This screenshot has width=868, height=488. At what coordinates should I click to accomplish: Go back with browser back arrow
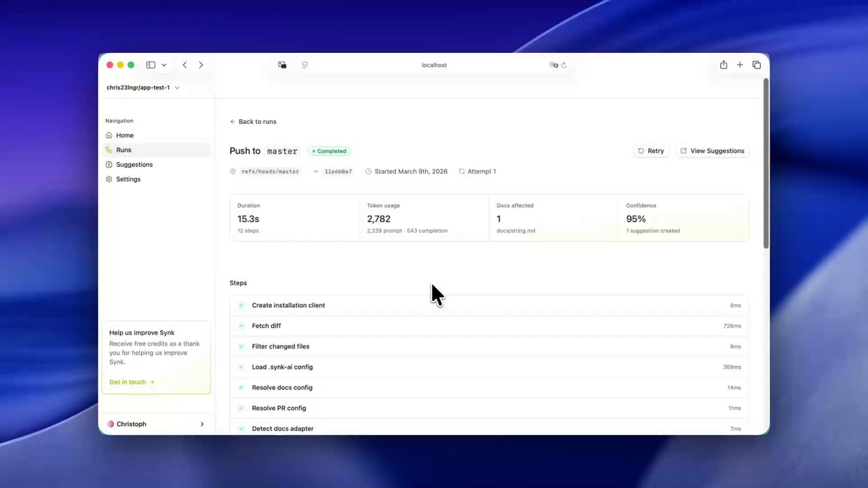coord(184,65)
